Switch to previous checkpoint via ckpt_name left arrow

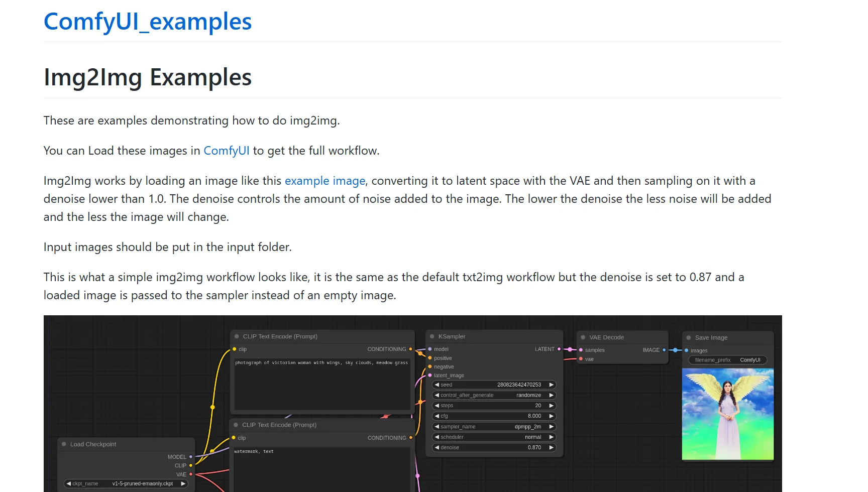tap(68, 484)
